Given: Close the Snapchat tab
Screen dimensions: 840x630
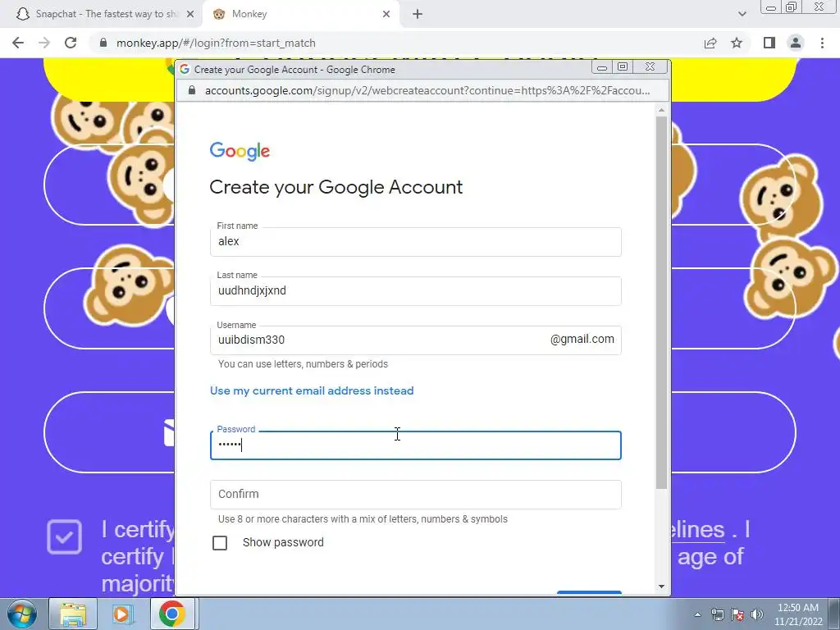Looking at the screenshot, I should coord(190,15).
